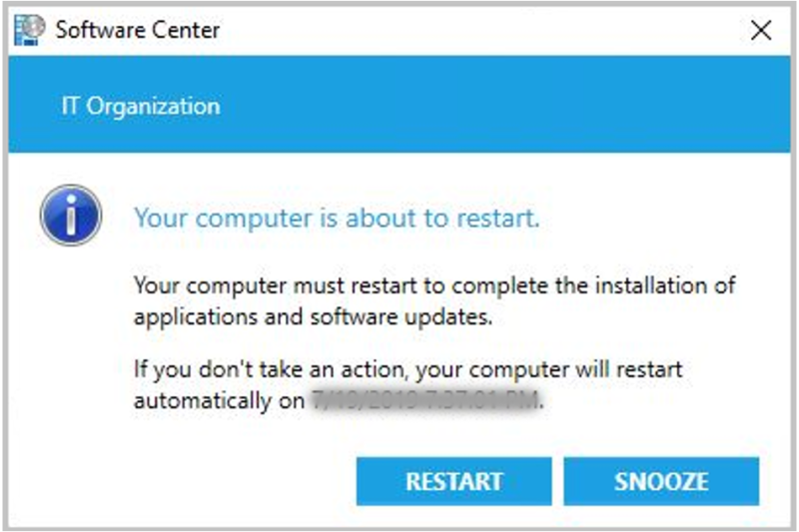799x532 pixels.
Task: Hit the SNOOZE button
Action: tap(661, 481)
